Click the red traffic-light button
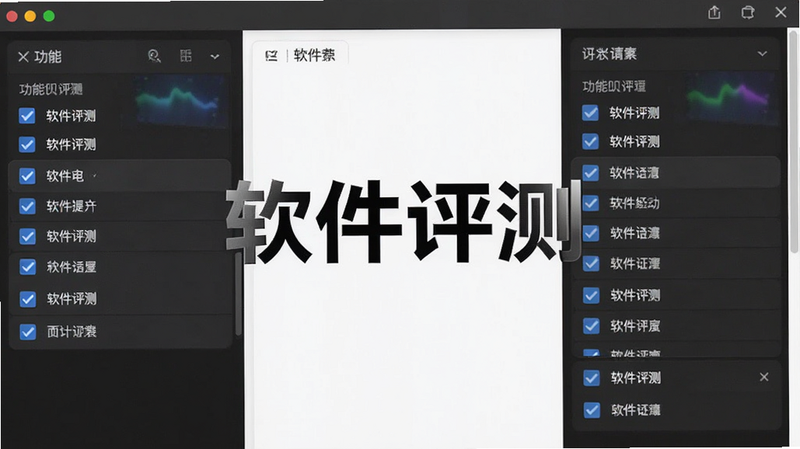Screen dimensions: 800x449 point(12,16)
